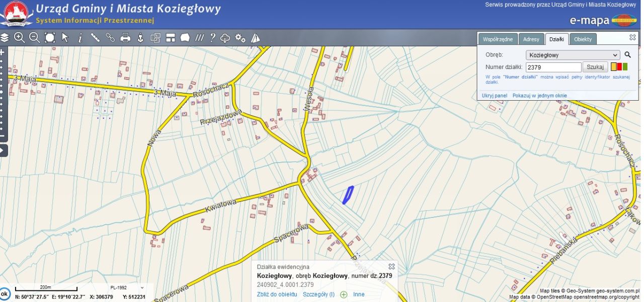The height and width of the screenshot is (302, 644).
Task: Click the e-mapa Geo-System logo
Action: (603, 21)
